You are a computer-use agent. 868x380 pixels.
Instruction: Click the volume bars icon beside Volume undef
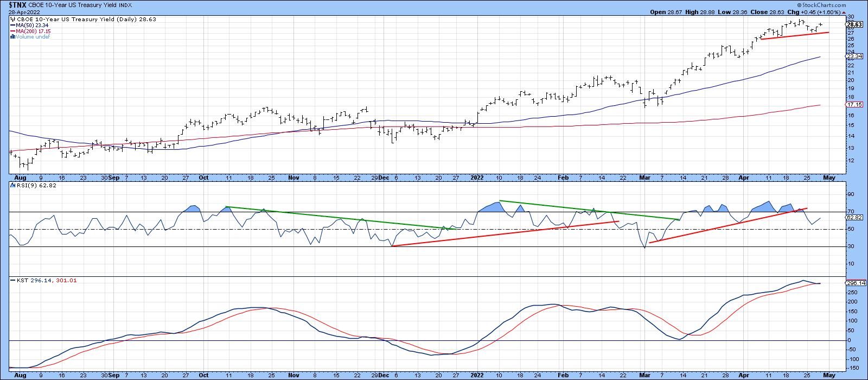12,37
